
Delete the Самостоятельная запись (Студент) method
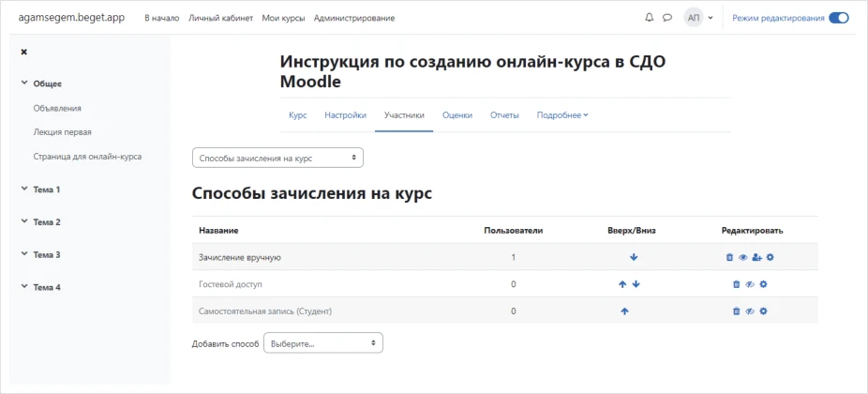pos(736,311)
